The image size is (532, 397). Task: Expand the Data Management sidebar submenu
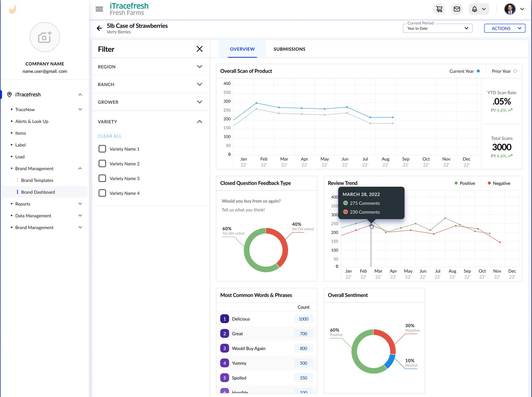(x=80, y=216)
